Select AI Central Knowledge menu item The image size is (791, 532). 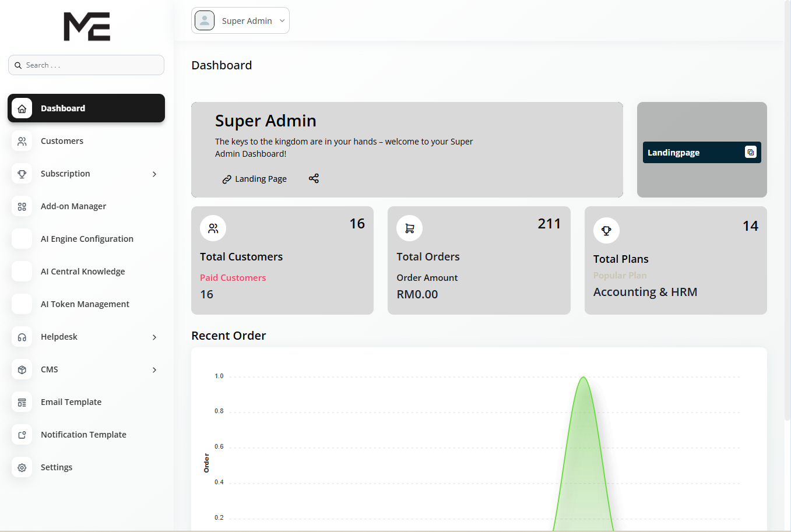[86, 272]
